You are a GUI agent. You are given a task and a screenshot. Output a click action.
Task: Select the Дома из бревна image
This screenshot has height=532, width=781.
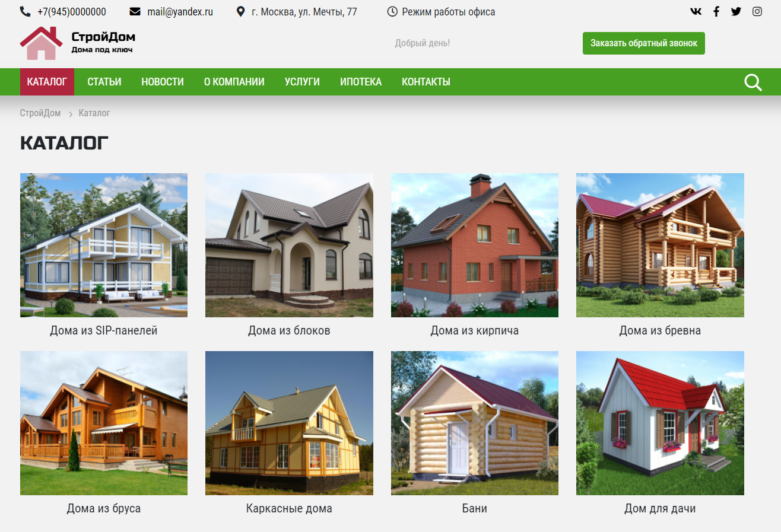click(x=660, y=245)
